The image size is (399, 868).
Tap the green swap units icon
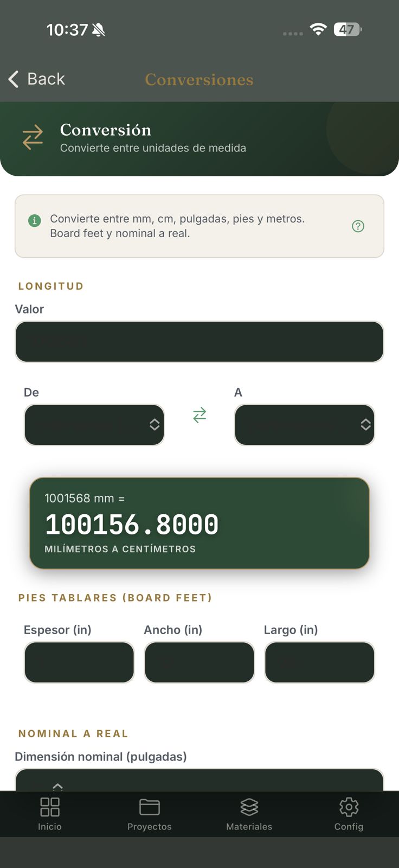[200, 415]
